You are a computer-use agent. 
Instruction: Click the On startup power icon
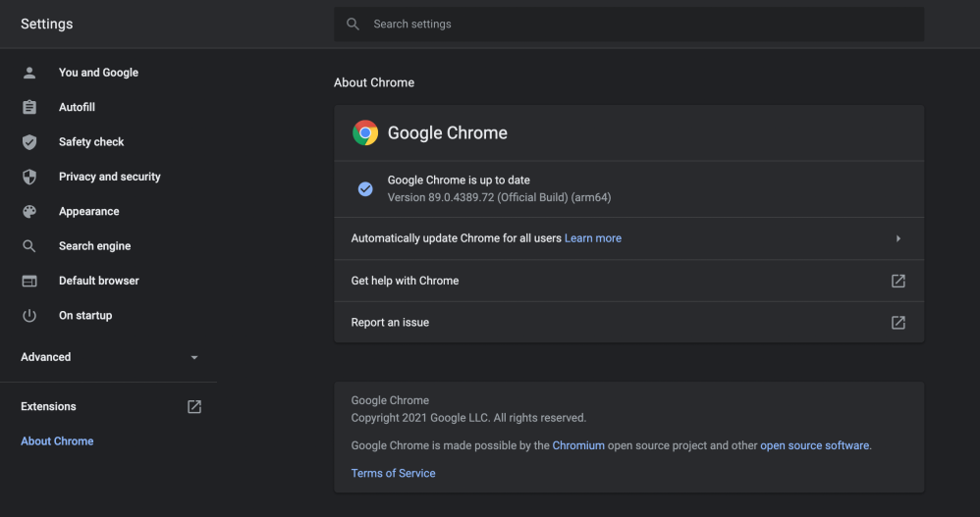tap(29, 316)
